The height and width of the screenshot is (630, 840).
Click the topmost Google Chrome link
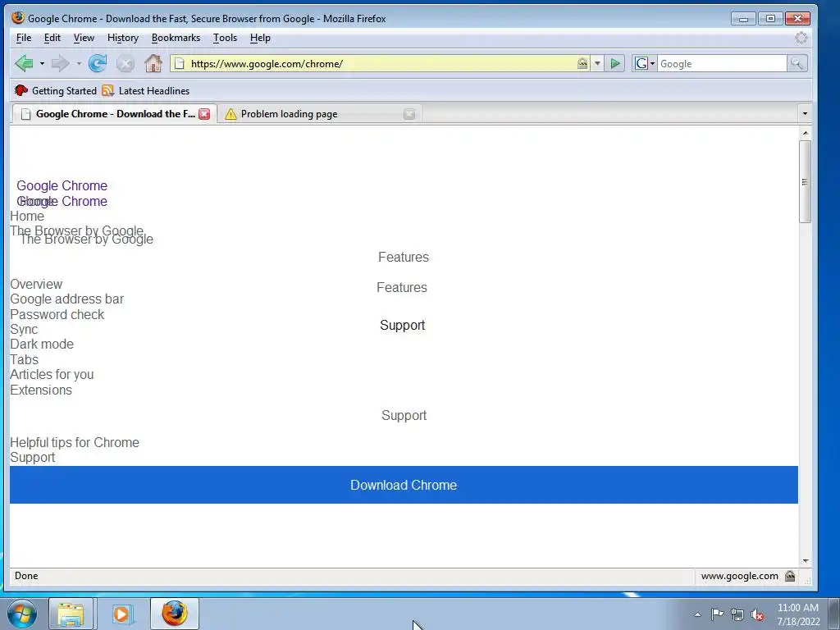tap(62, 186)
